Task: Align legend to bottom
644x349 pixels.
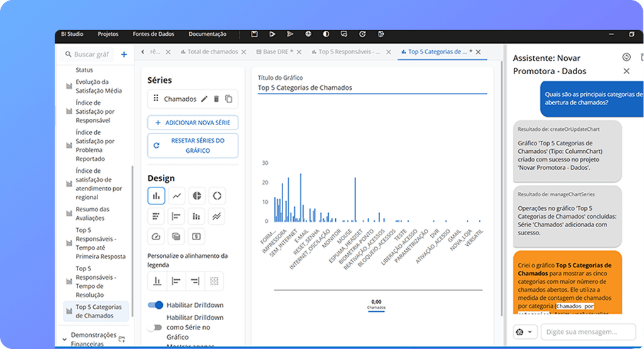Action: [x=157, y=281]
